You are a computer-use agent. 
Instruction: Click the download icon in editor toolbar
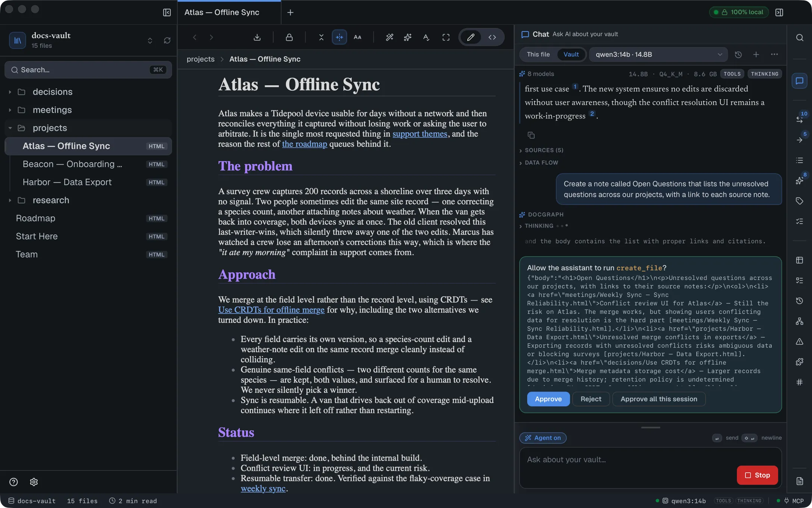coord(257,37)
